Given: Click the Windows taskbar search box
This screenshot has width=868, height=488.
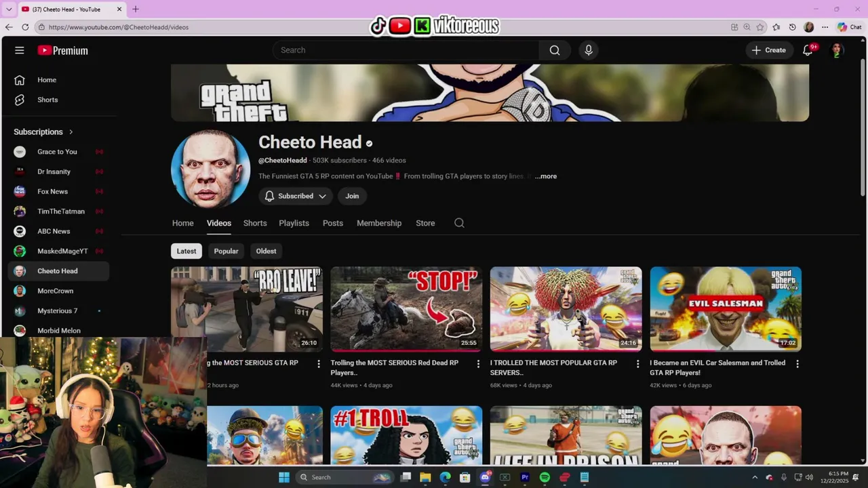Looking at the screenshot, I should pyautogui.click(x=344, y=477).
